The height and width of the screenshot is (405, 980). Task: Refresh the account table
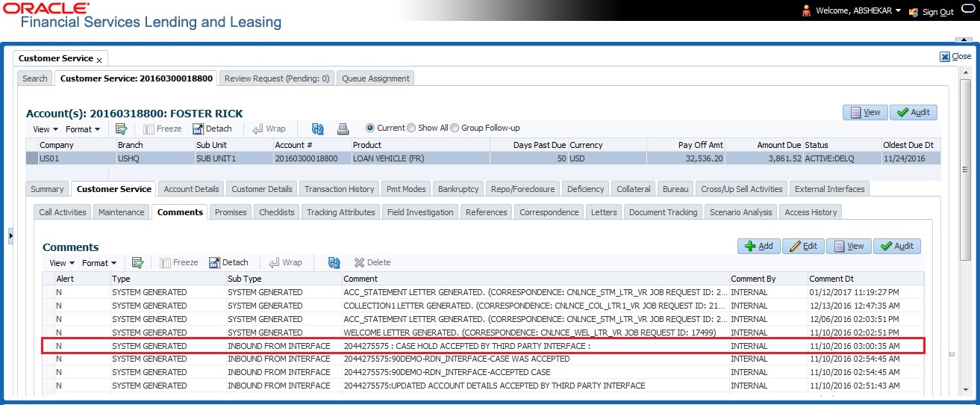point(318,129)
